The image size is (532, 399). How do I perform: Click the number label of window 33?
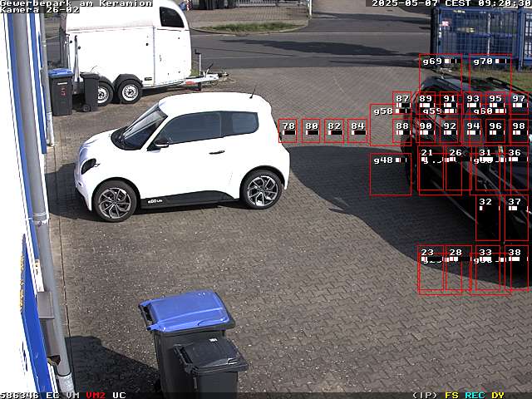click(485, 253)
